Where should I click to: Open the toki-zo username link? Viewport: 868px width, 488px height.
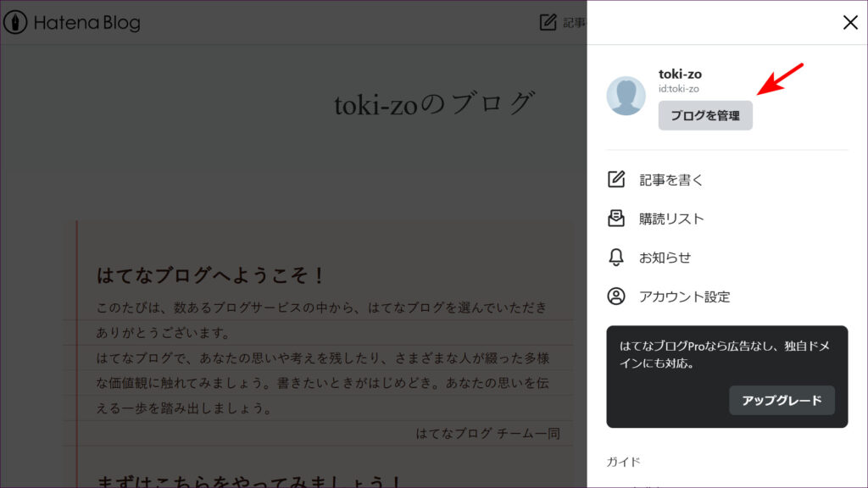tap(680, 74)
